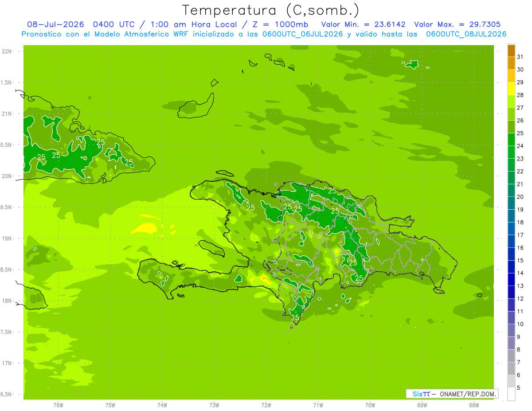Click the yellow warm patch west of Haiti

[x=144, y=228]
